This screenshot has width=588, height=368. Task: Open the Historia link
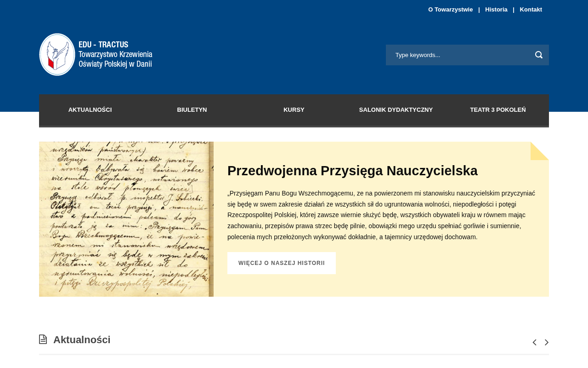496,10
